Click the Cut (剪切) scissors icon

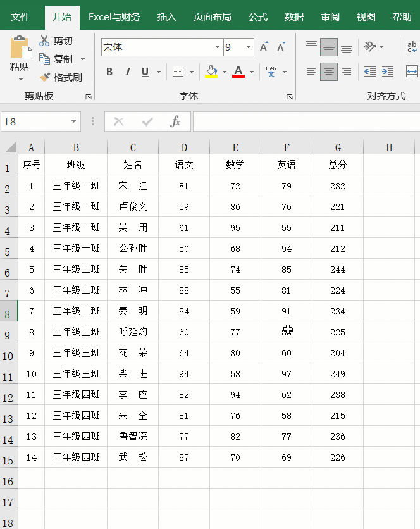[x=44, y=41]
